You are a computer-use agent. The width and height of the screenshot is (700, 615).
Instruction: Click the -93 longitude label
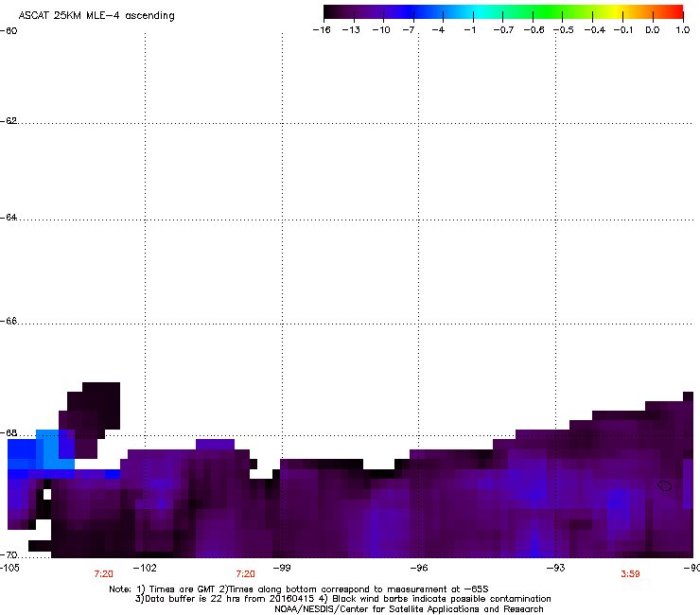click(556, 568)
